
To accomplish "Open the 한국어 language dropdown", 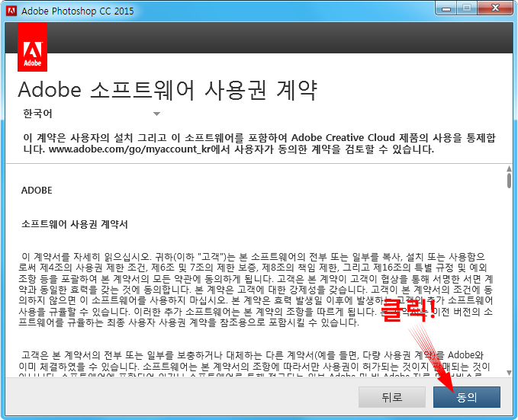I will tap(92, 114).
